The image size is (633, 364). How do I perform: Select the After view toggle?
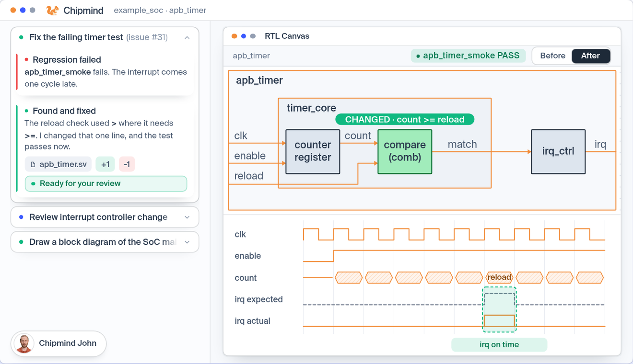(x=590, y=56)
